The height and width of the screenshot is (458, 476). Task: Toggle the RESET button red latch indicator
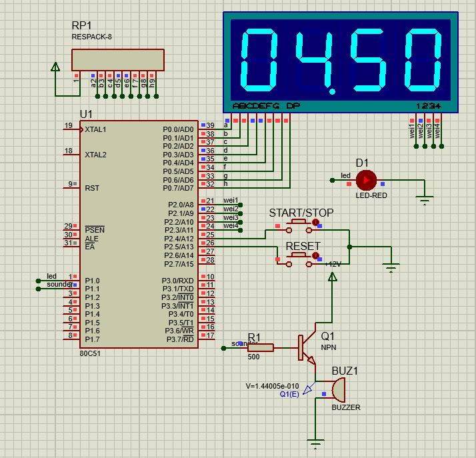(315, 255)
